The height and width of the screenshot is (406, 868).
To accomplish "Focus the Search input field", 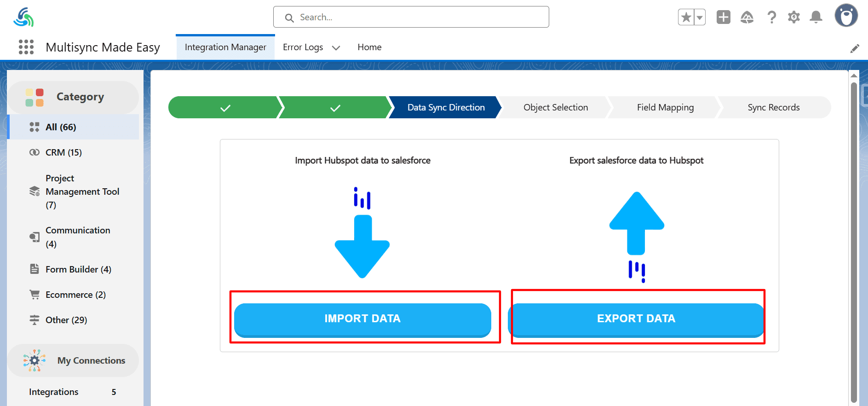I will pos(411,17).
